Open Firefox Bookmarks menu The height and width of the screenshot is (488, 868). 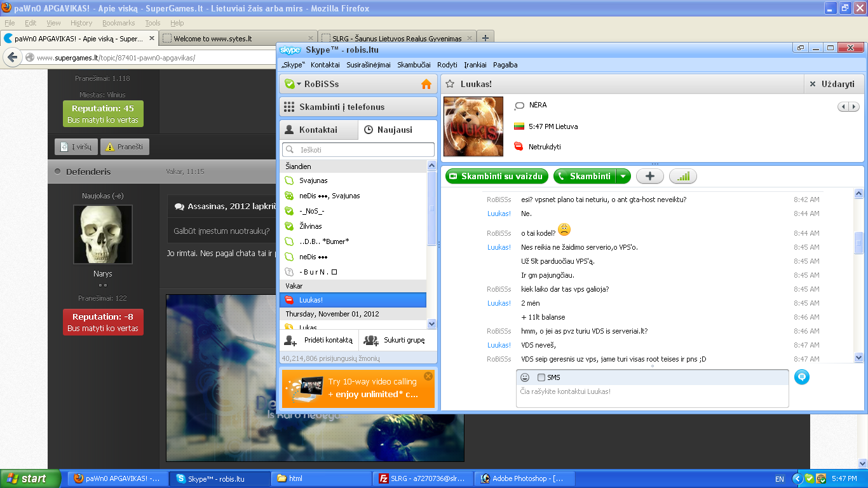[x=118, y=23]
